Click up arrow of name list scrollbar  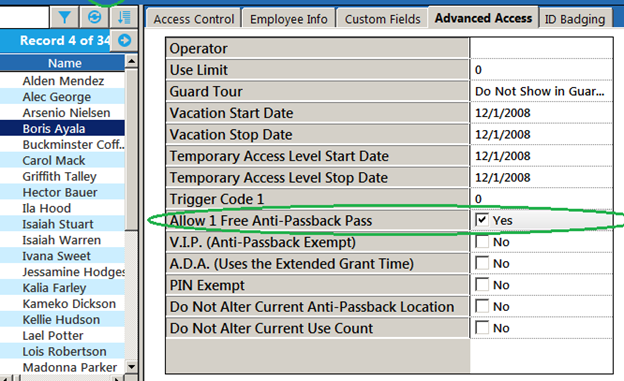click(x=131, y=61)
